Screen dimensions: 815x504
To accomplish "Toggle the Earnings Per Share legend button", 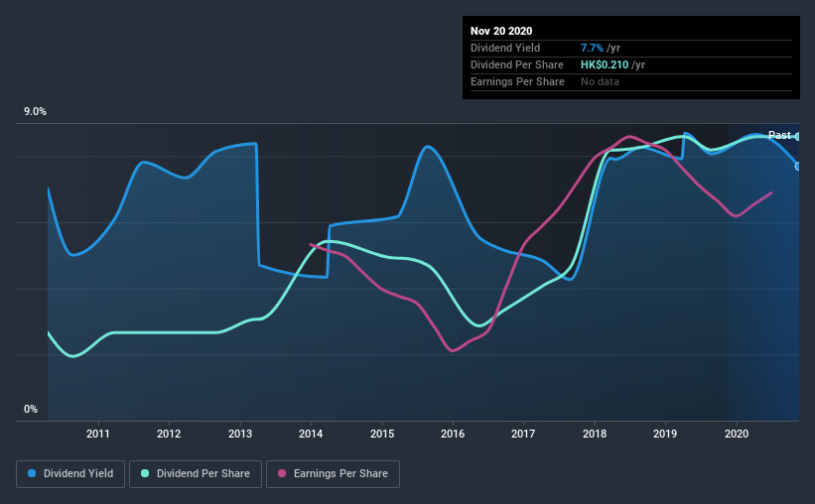I will [x=333, y=474].
